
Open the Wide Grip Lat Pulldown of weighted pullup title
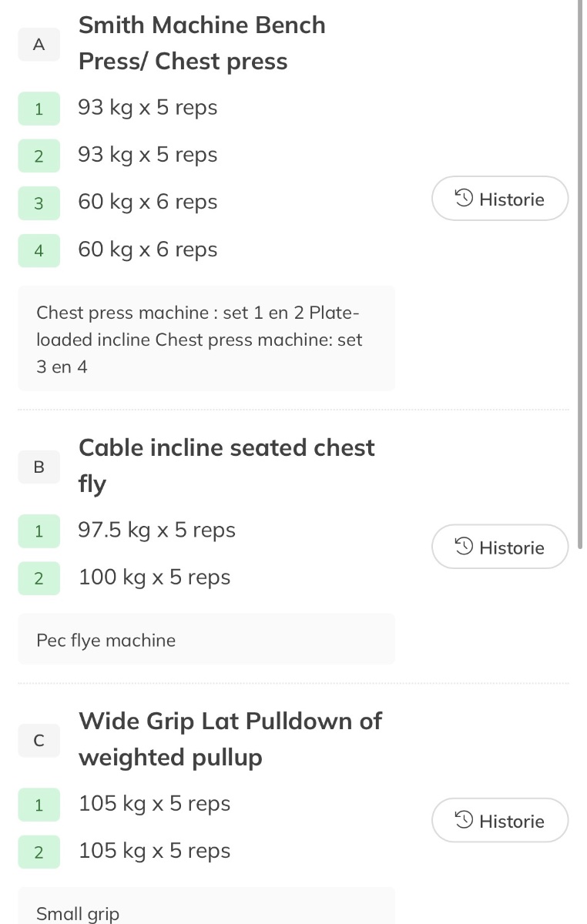point(230,739)
